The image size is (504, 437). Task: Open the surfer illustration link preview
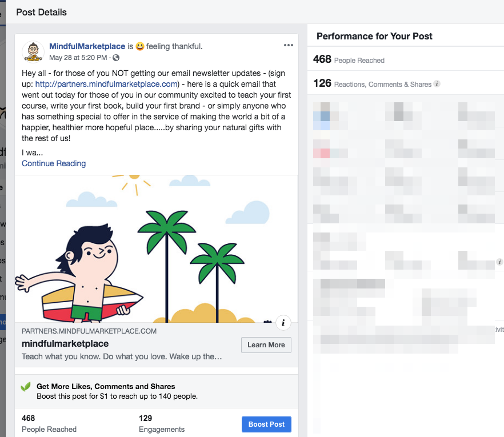tap(157, 248)
